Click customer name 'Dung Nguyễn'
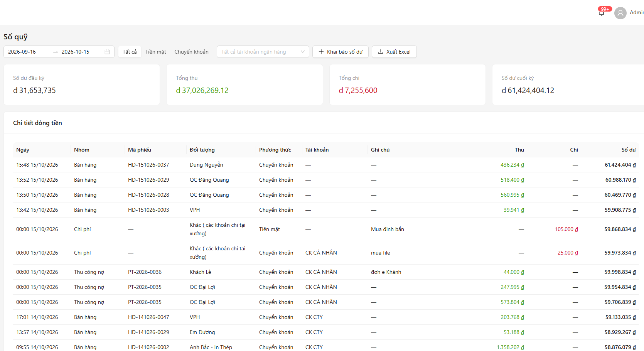The width and height of the screenshot is (644, 351). (x=206, y=165)
